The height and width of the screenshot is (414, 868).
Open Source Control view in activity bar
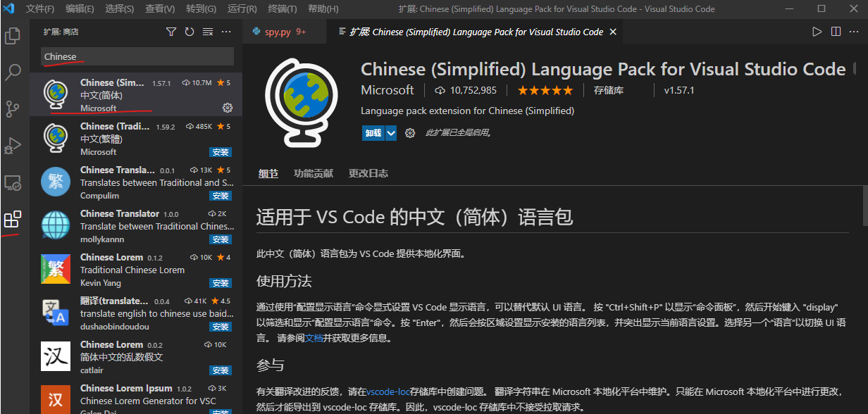[x=13, y=108]
